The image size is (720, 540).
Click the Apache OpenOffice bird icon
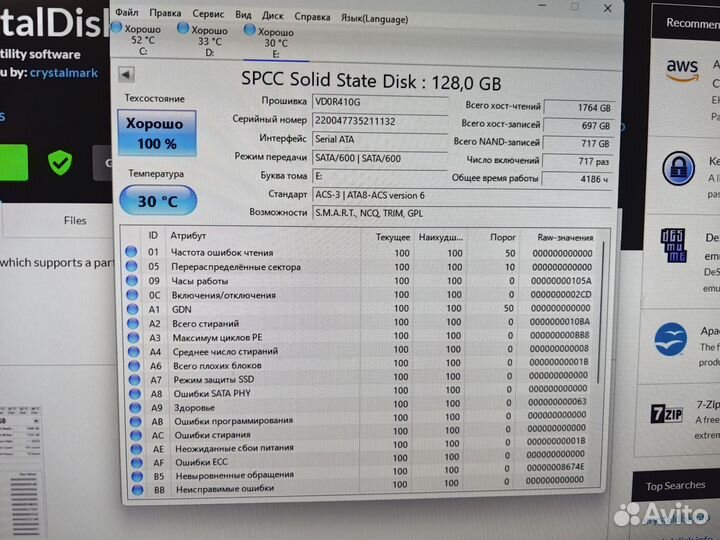tap(671, 340)
